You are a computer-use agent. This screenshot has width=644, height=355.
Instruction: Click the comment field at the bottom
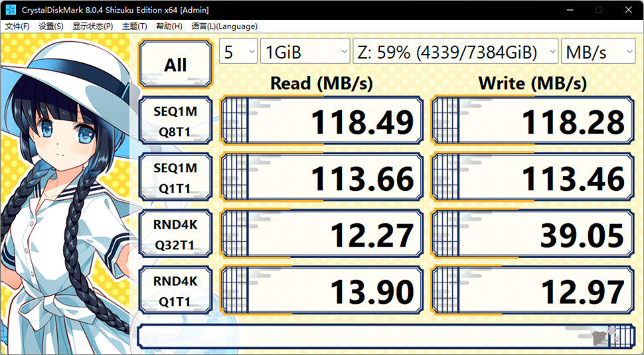tap(386, 336)
